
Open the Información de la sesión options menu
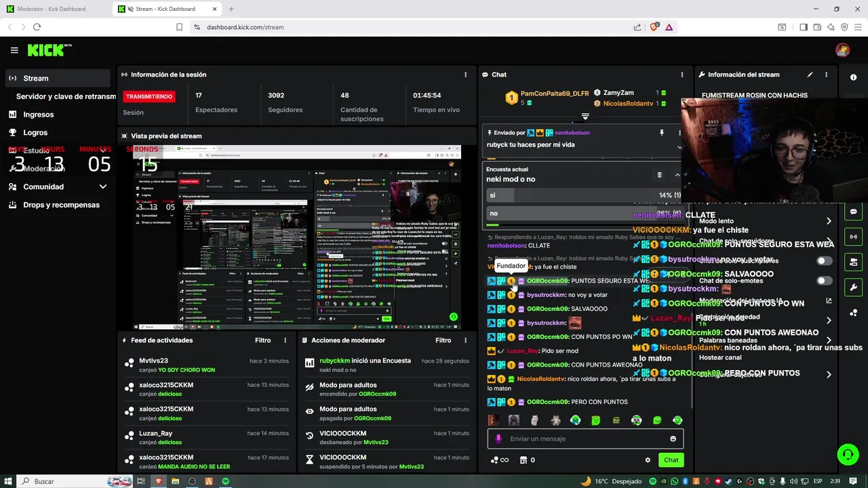[465, 75]
